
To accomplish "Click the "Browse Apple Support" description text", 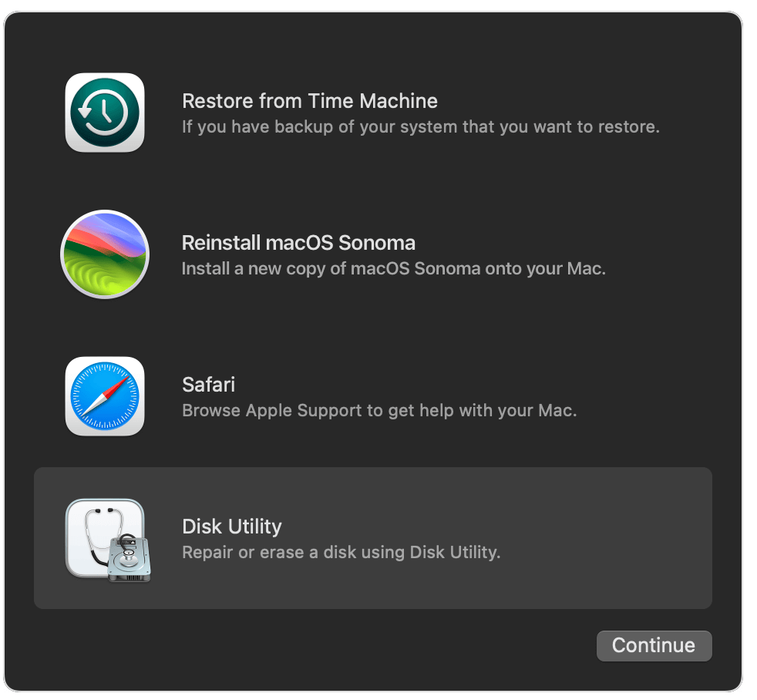I will [x=378, y=411].
